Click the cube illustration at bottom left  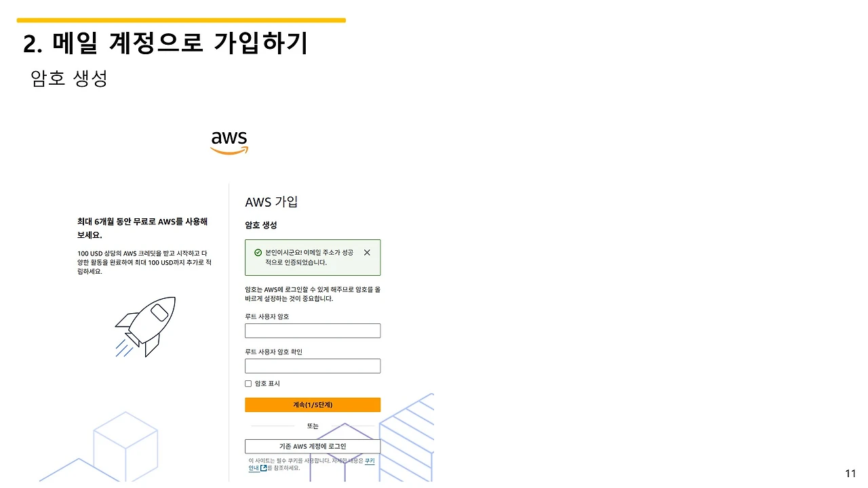coord(125,444)
